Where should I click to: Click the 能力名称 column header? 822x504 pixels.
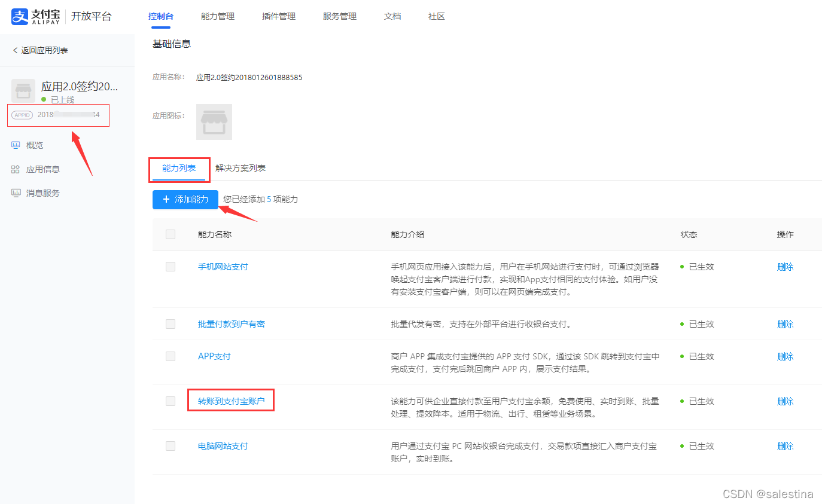click(215, 234)
